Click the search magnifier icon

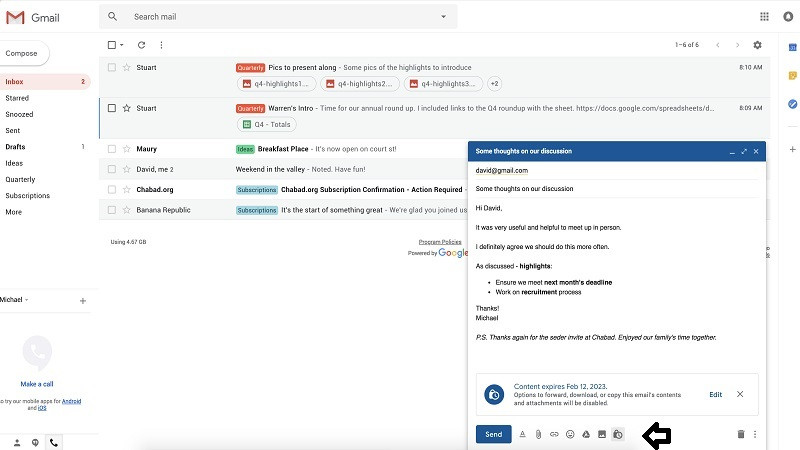click(x=112, y=17)
